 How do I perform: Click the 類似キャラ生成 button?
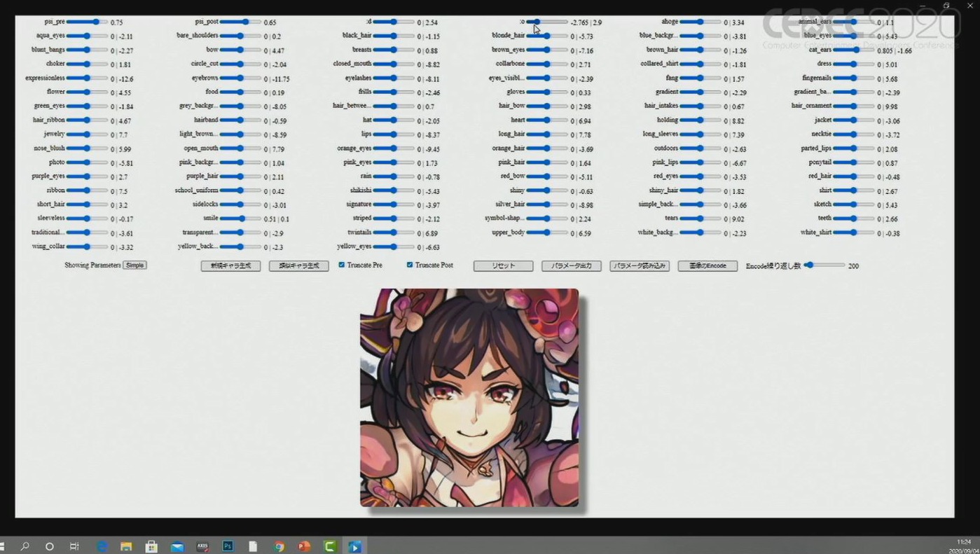[x=299, y=266]
